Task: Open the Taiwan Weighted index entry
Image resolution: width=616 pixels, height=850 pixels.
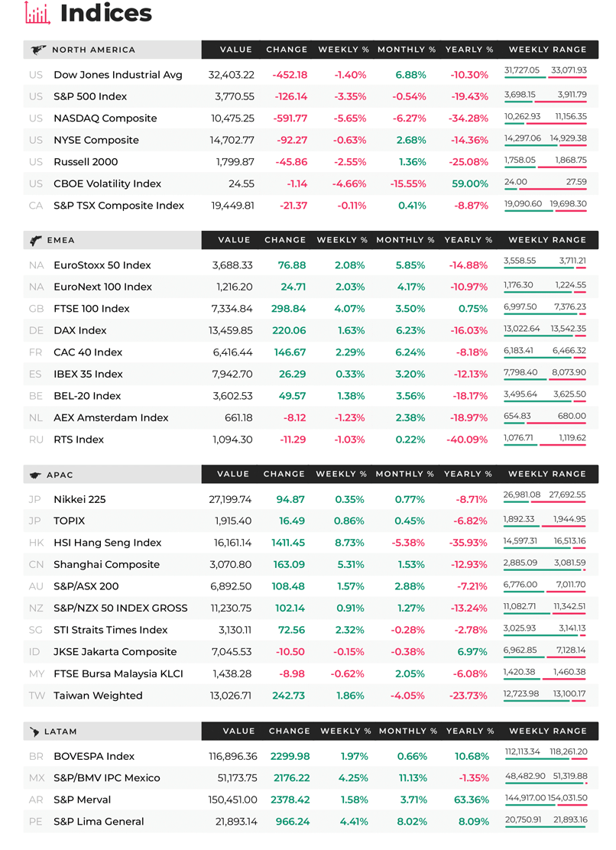Action: pos(310,696)
